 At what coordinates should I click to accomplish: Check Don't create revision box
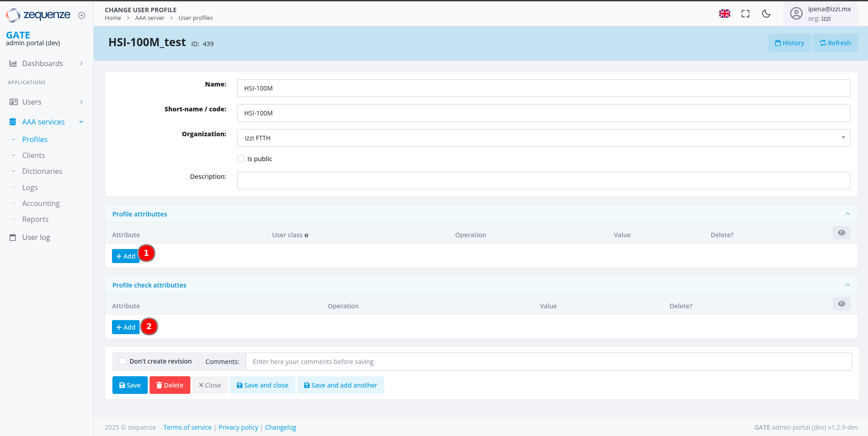[x=123, y=361]
